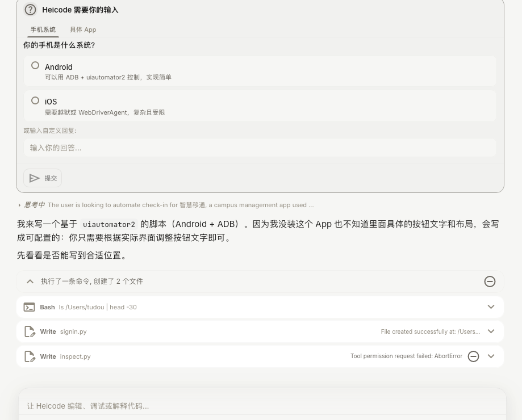522x420 pixels.
Task: Focus the 让 Heicode 编辑 prompt input
Action: (262, 406)
